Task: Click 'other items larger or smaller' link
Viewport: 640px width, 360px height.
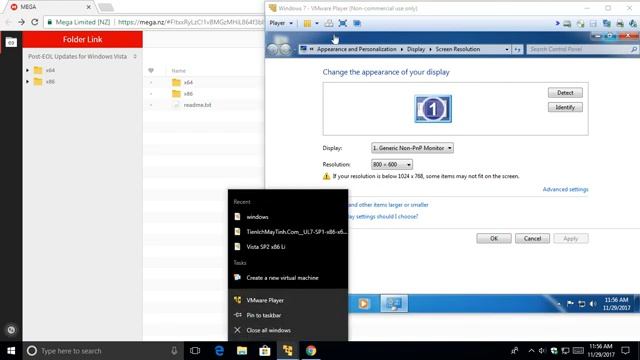Action: [x=388, y=205]
